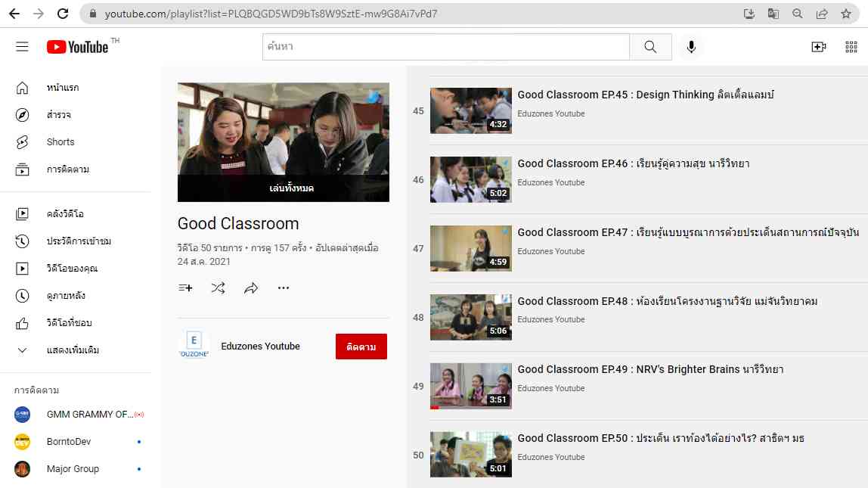Open Shorts in sidebar
868x488 pixels.
pyautogui.click(x=60, y=142)
